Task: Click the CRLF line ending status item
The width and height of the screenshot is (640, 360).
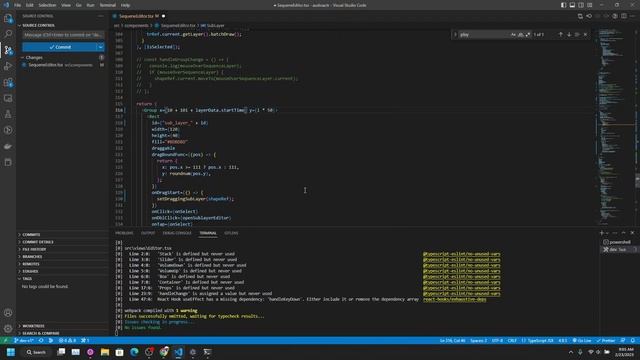Action: pos(512,340)
